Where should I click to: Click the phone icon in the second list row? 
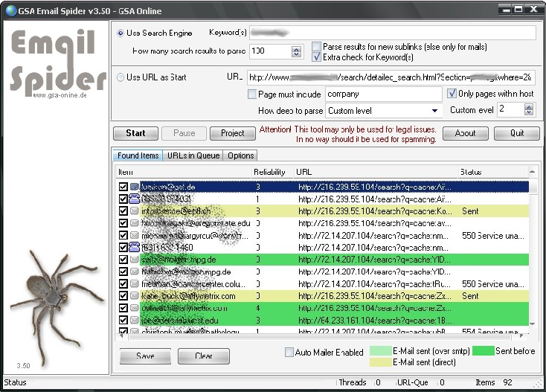tap(134, 199)
